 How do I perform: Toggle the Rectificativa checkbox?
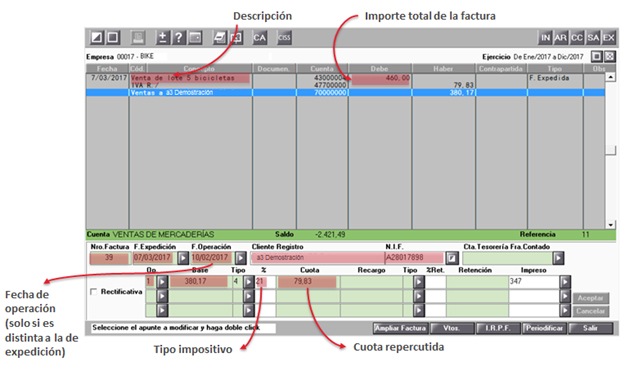[x=94, y=292]
